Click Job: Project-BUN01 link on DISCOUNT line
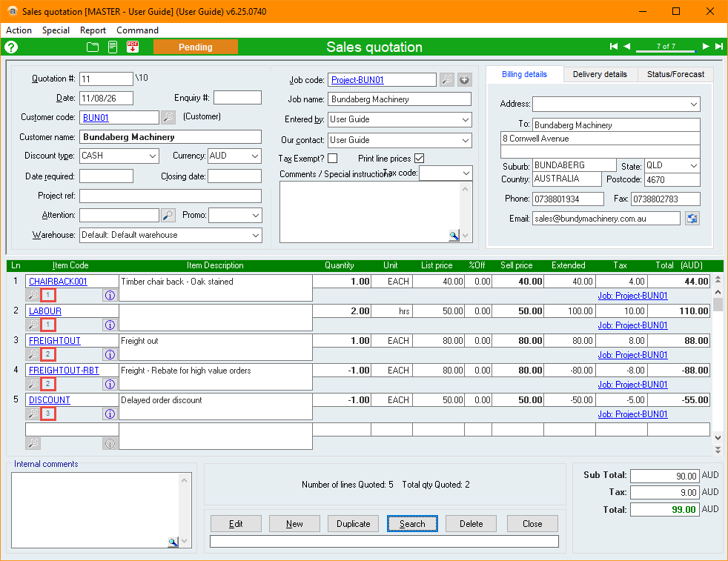 [x=632, y=414]
